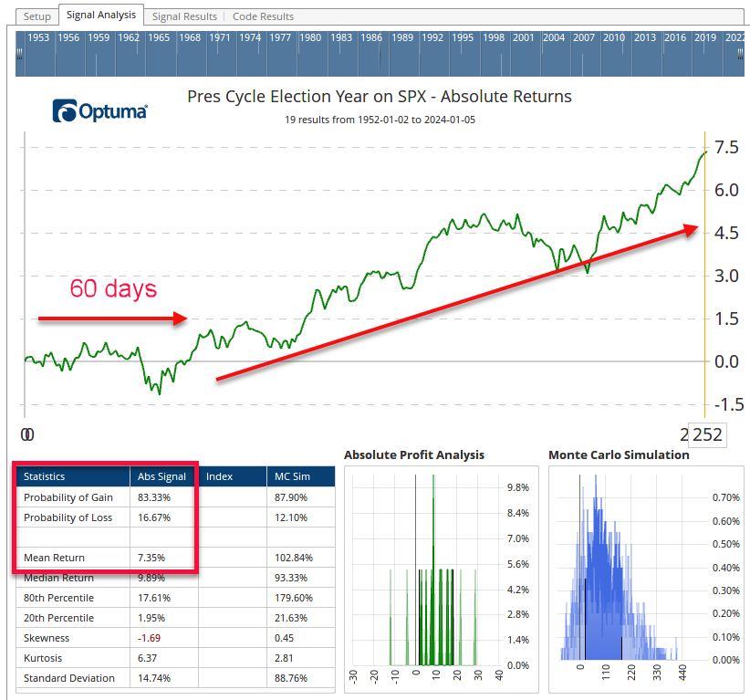Select the Median Return row
Screen dimensions: 750x700
[x=58, y=578]
